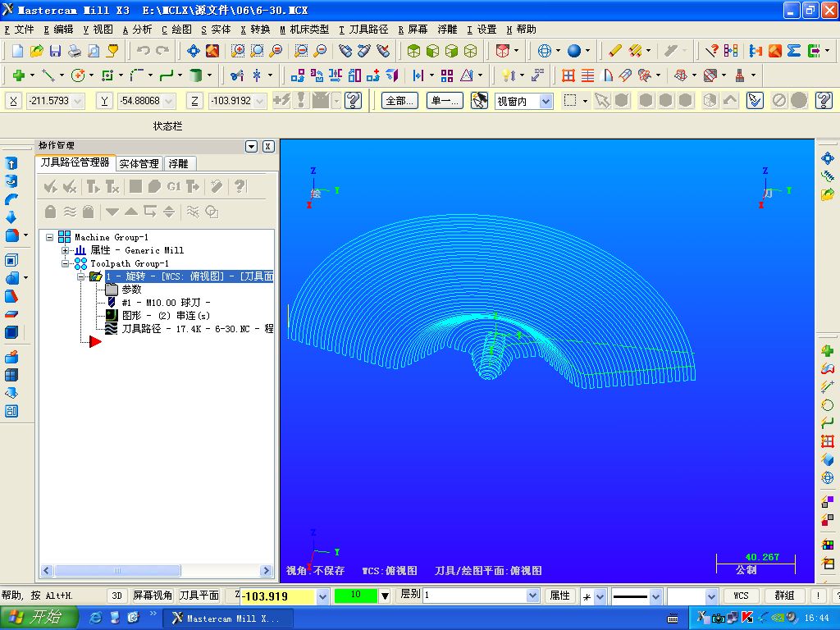Expand the 属性 - Generic Mill node
Viewport: 840px width, 630px height.
tap(65, 250)
